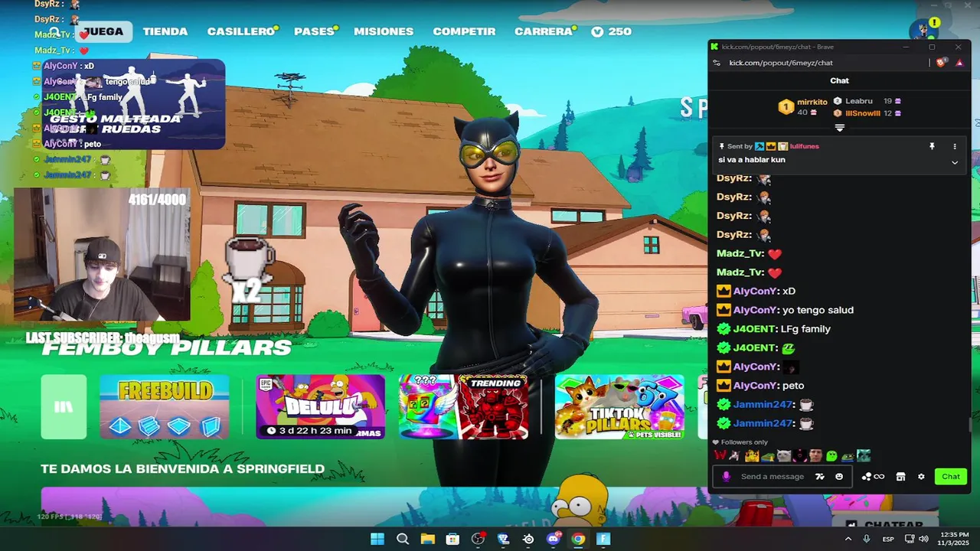Click the translate icon in message box
This screenshot has width=980, height=551.
(x=820, y=476)
